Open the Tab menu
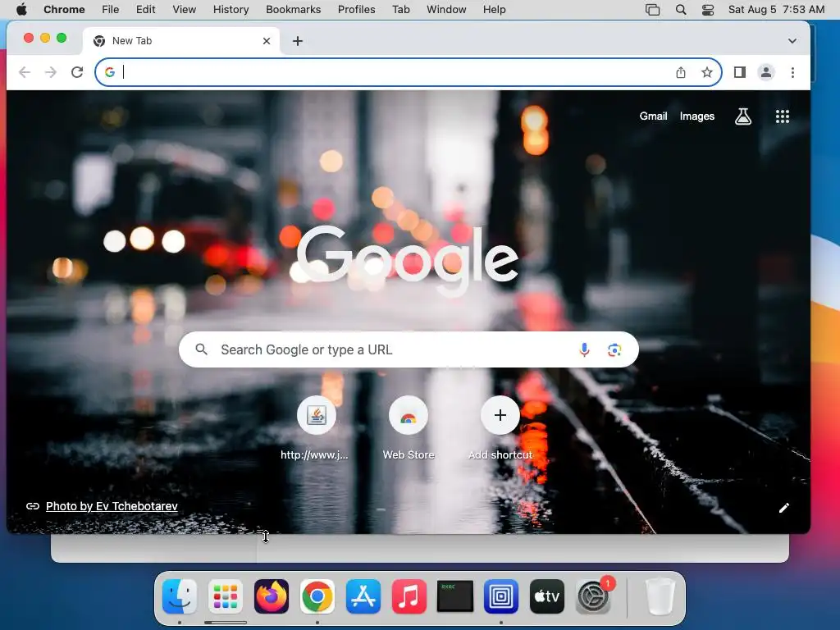840x630 pixels. (x=400, y=10)
